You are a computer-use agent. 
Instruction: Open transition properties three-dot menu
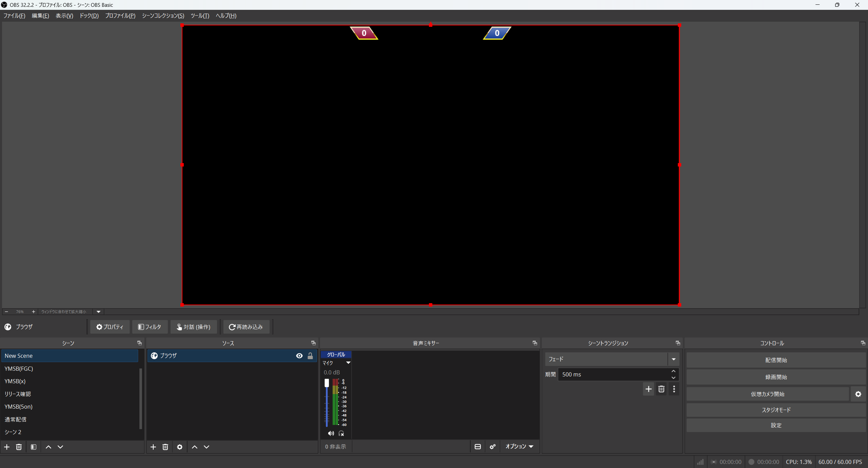coord(674,389)
